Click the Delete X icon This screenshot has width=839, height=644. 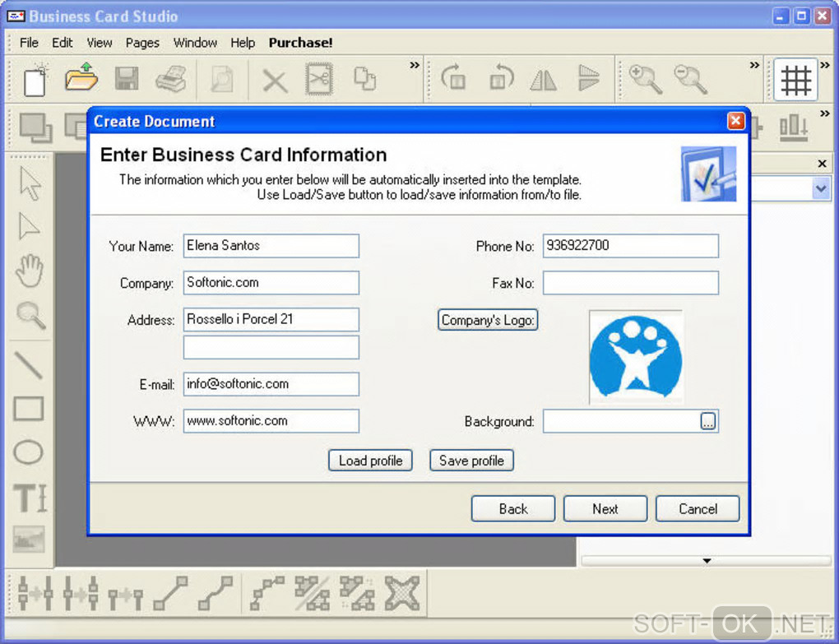[275, 81]
